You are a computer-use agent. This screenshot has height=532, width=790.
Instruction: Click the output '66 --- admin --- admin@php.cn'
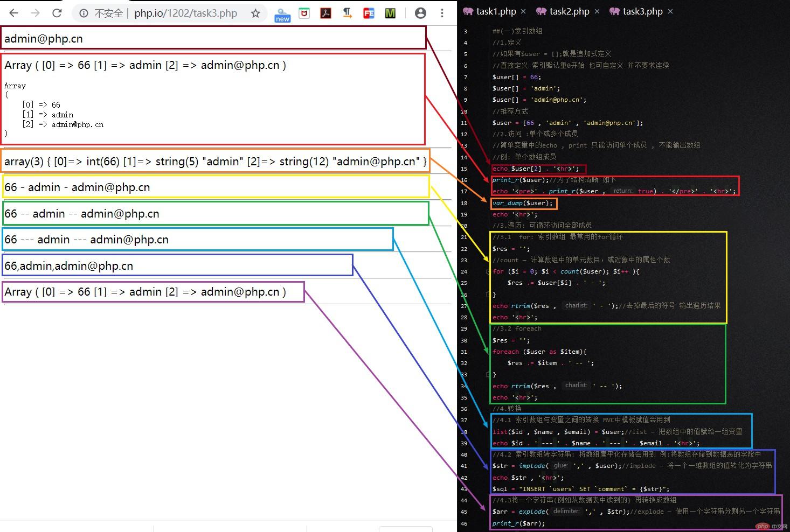point(86,240)
